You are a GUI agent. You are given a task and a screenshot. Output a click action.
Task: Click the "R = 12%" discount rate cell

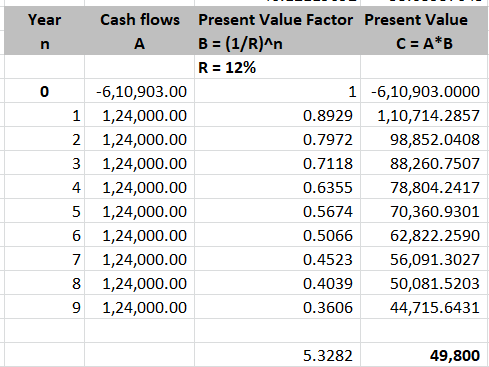(x=277, y=67)
